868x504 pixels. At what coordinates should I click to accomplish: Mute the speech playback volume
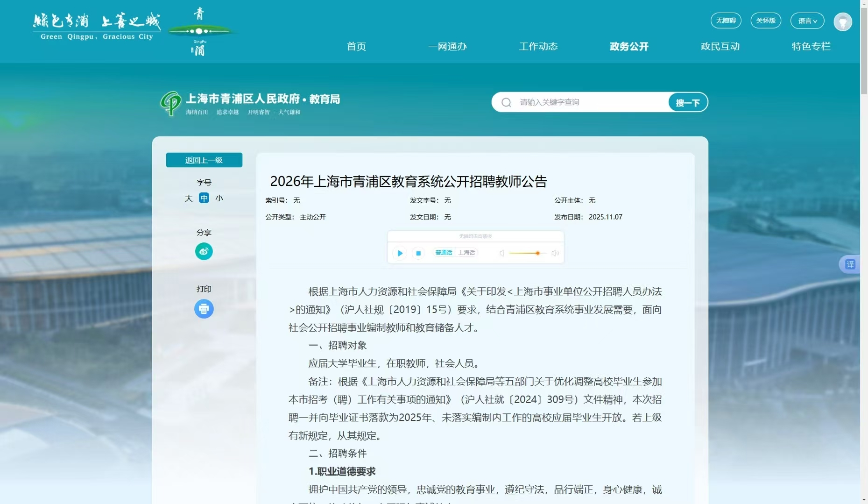[x=501, y=253]
